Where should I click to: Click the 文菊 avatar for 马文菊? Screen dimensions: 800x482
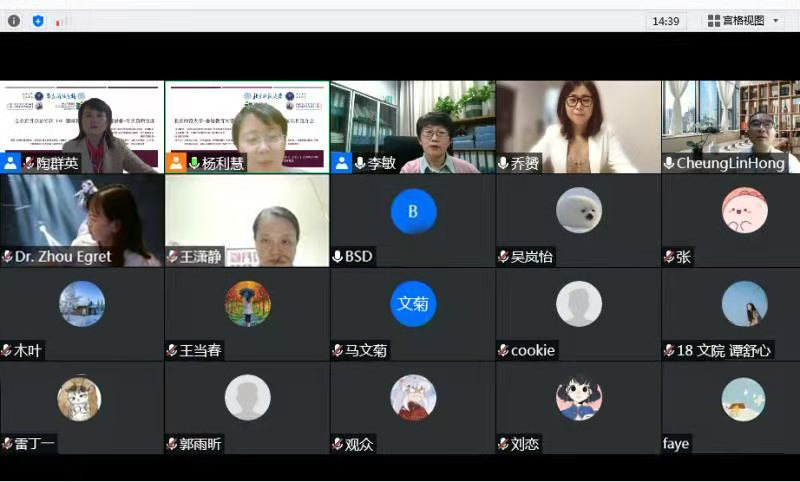(413, 304)
